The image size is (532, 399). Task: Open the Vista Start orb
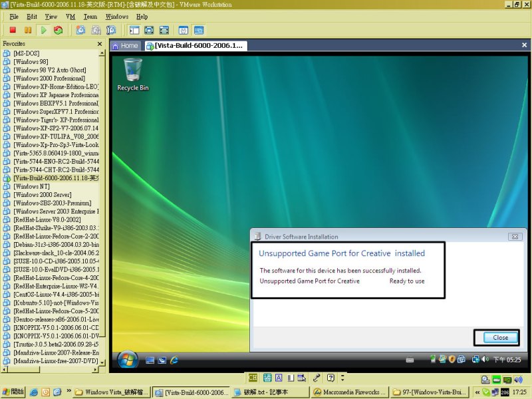point(128,360)
